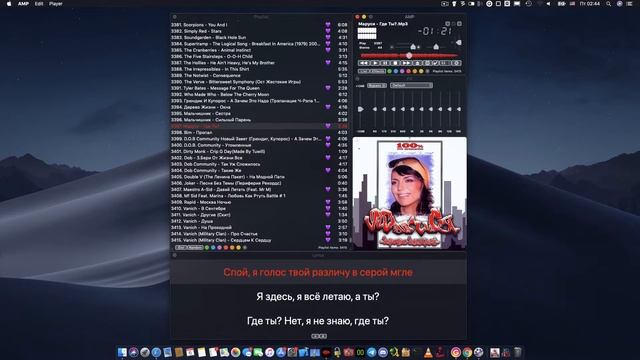Pause playback in the AMP player

coord(385,63)
